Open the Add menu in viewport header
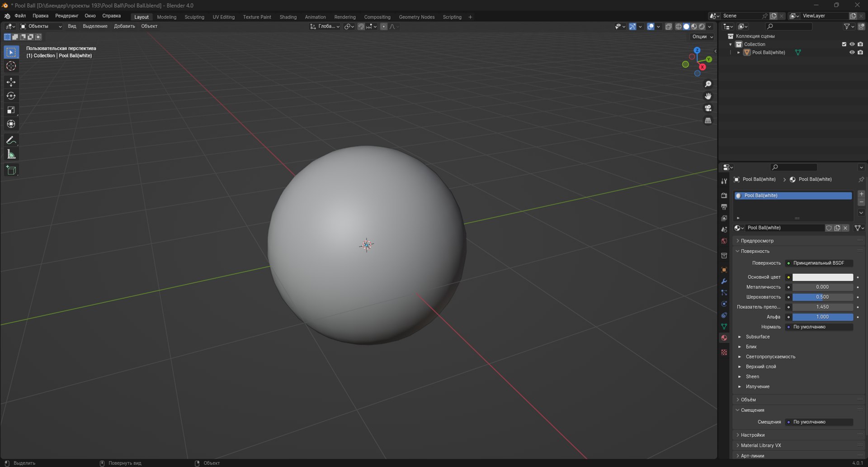 coord(124,26)
